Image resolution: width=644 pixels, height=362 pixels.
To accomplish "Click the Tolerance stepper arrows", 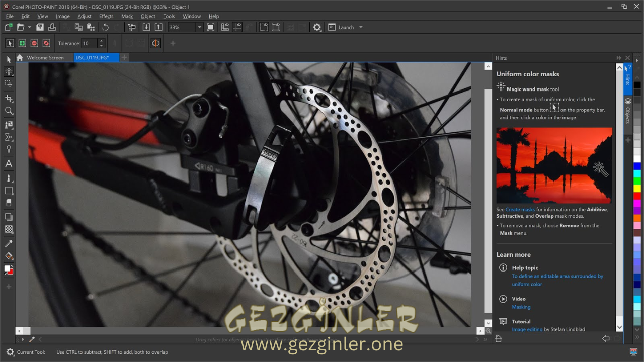I will [101, 43].
